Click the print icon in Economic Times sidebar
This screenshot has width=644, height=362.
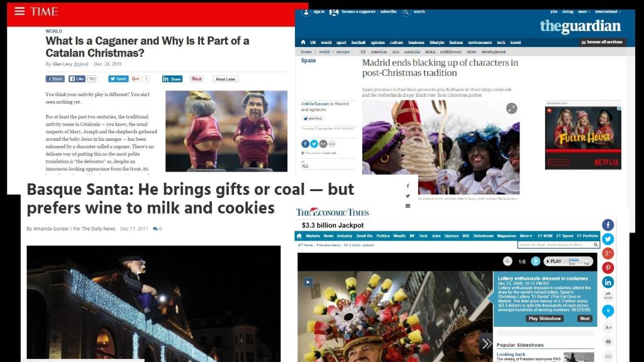coord(608,341)
